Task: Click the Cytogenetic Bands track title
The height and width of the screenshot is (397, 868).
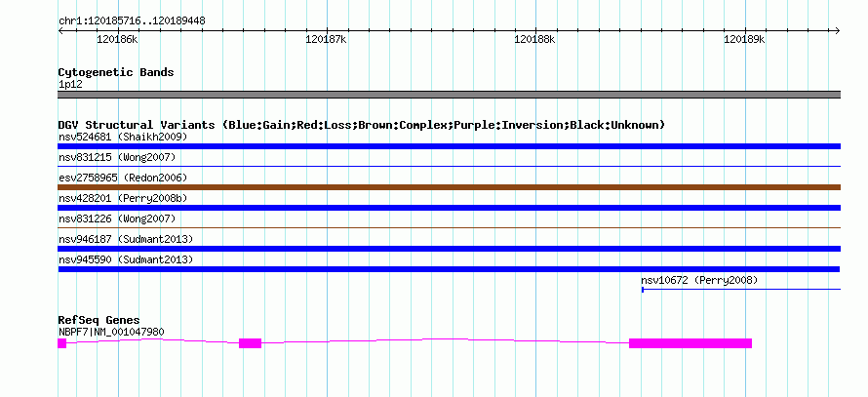Action: (116, 72)
